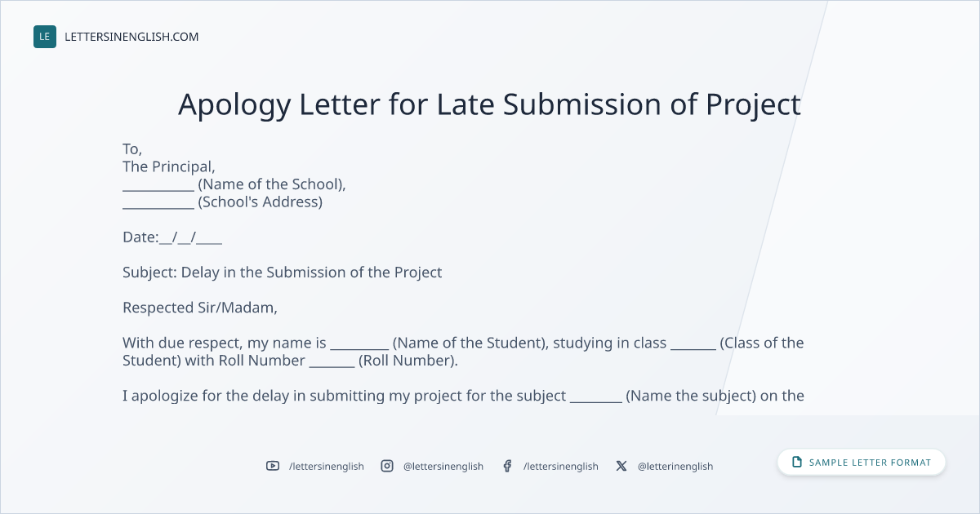The height and width of the screenshot is (514, 980).
Task: Click document icon in Sample Letter Format badge
Action: (x=797, y=463)
